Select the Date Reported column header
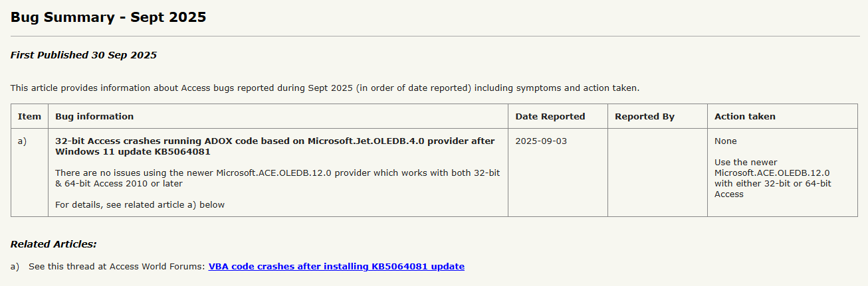 click(550, 116)
